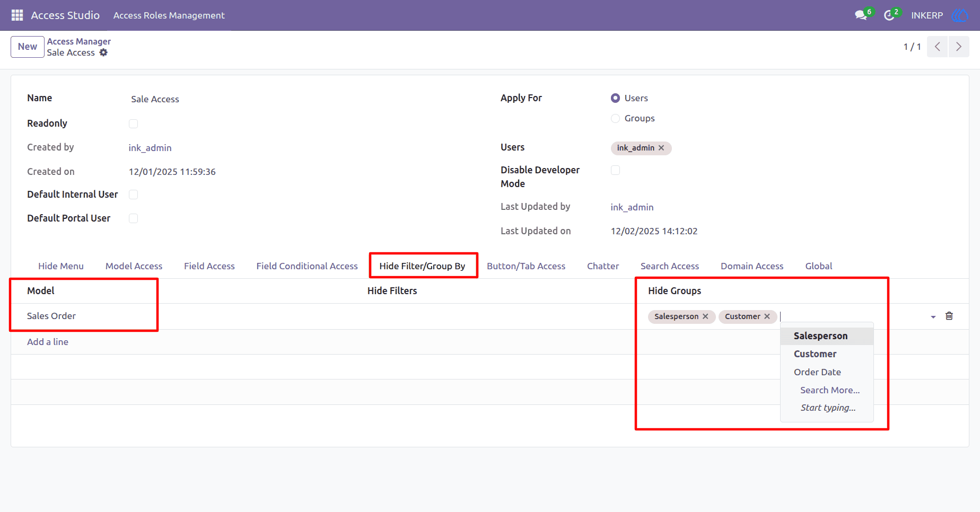Remove Salesperson tag from Hide Groups
The width and height of the screenshot is (980, 512).
[705, 316]
